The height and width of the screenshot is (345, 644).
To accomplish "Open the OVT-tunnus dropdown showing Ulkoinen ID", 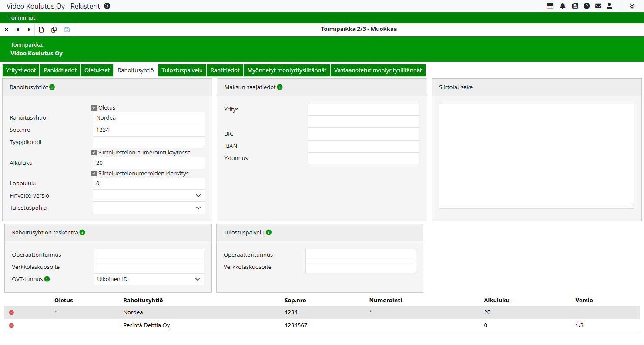I will [x=149, y=279].
